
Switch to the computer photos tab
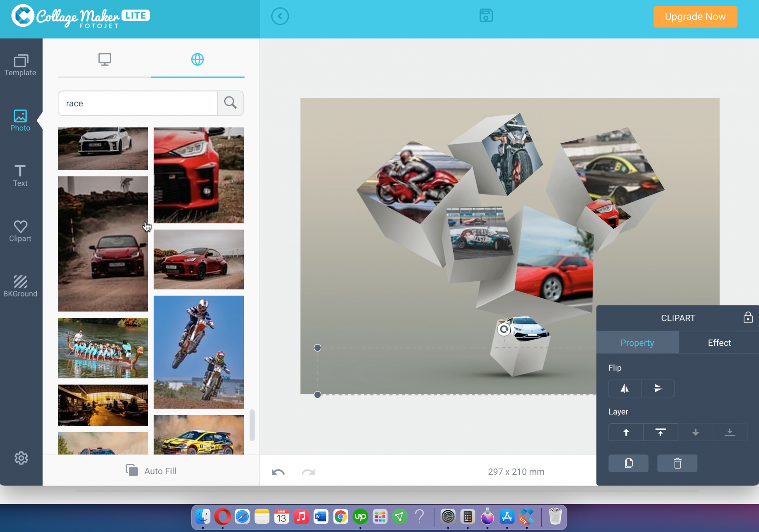point(105,59)
